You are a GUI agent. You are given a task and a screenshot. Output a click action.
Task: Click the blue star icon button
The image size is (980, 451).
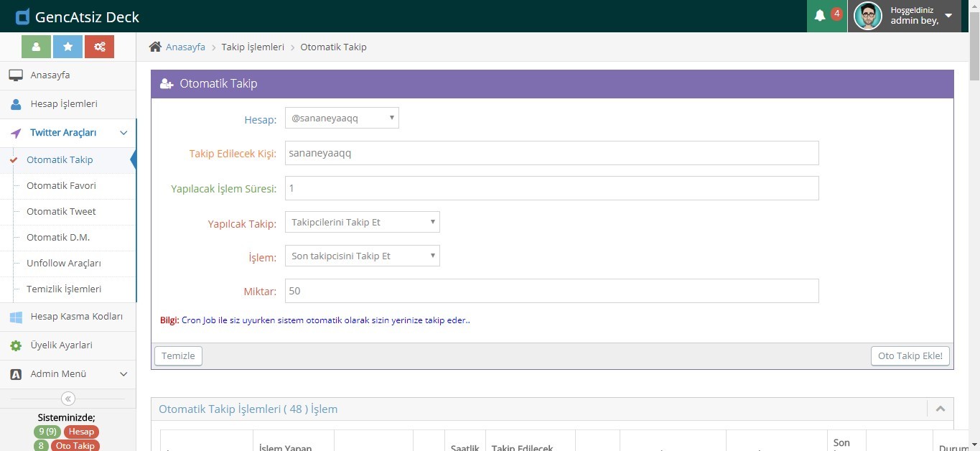coord(67,47)
